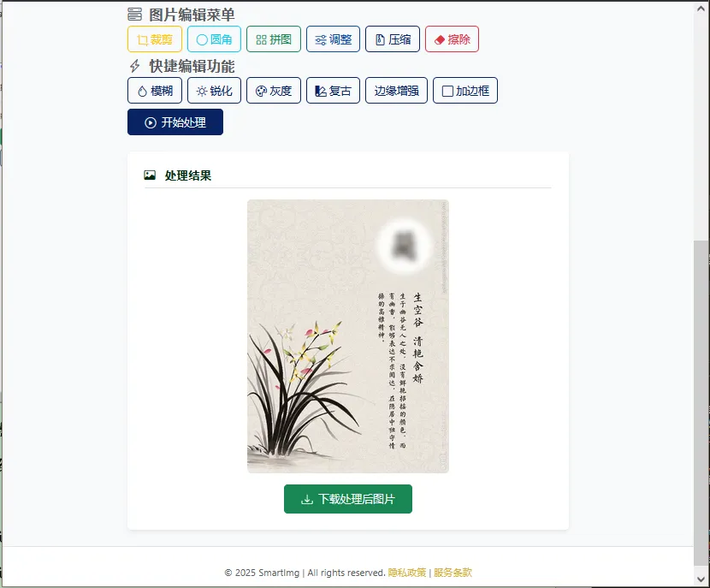Viewport: 710px width, 588px height.
Task: Click the processed orchid image preview
Action: click(x=348, y=336)
